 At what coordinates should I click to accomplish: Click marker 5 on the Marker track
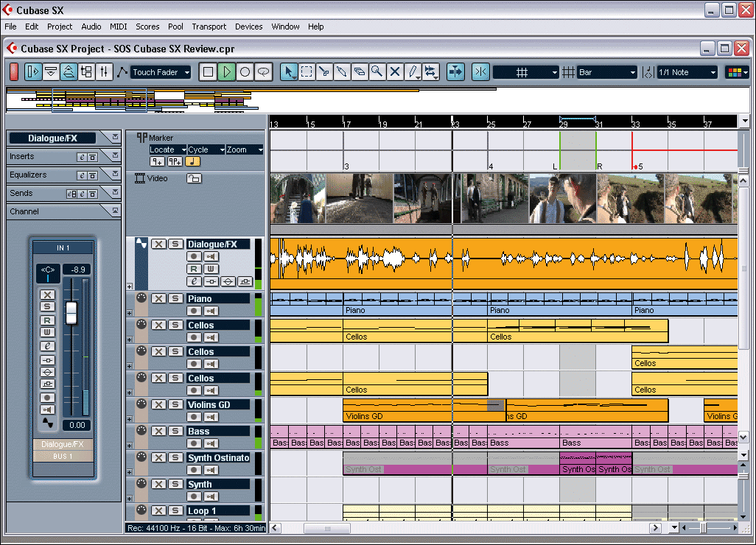[637, 166]
